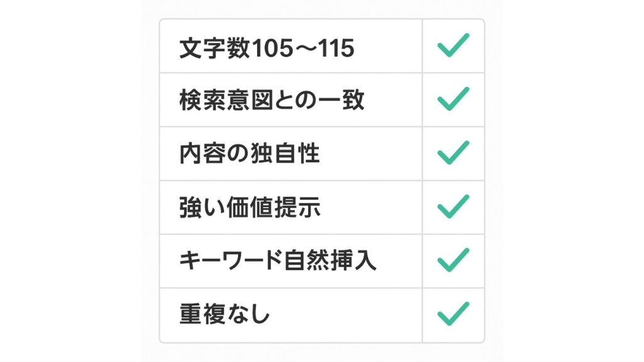Toggle the 内容の独自性 checkmark

pos(453,153)
